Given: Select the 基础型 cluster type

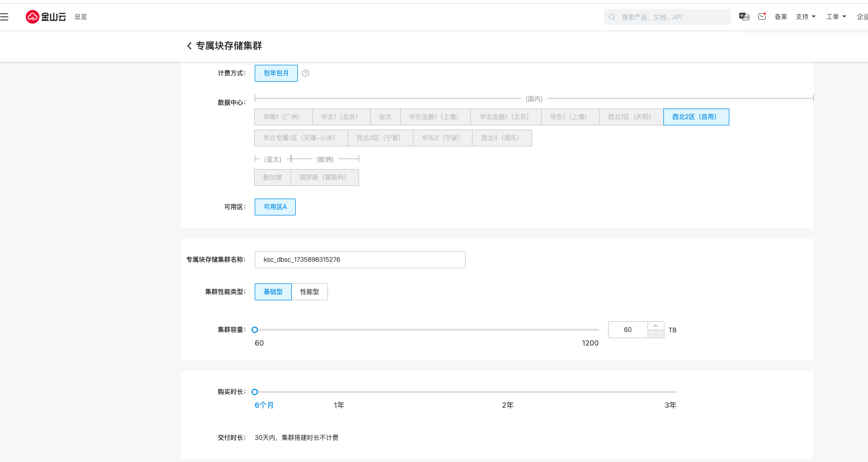Looking at the screenshot, I should [273, 292].
